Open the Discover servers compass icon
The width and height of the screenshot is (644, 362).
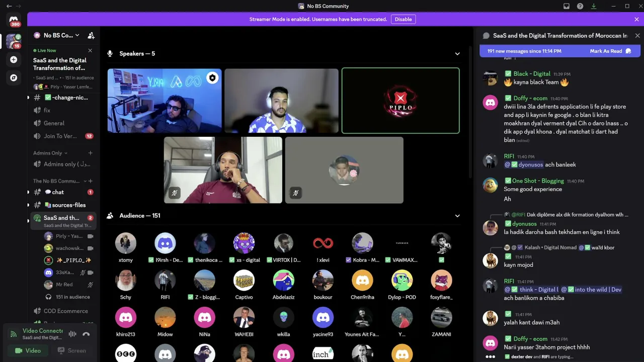(x=14, y=77)
